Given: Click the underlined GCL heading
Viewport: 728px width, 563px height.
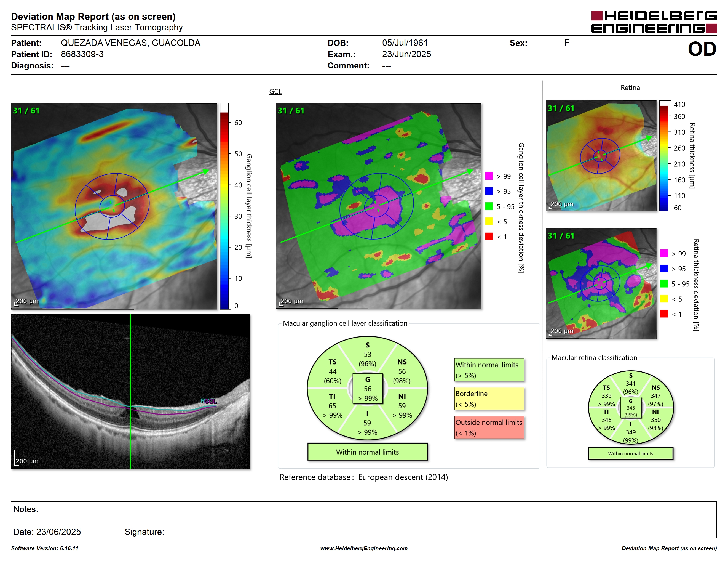Looking at the screenshot, I should pyautogui.click(x=275, y=91).
